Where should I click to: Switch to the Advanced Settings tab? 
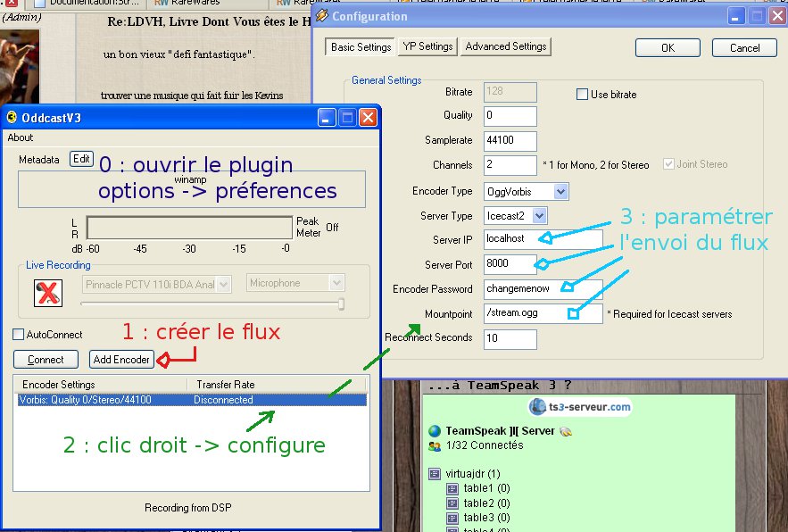pos(506,46)
